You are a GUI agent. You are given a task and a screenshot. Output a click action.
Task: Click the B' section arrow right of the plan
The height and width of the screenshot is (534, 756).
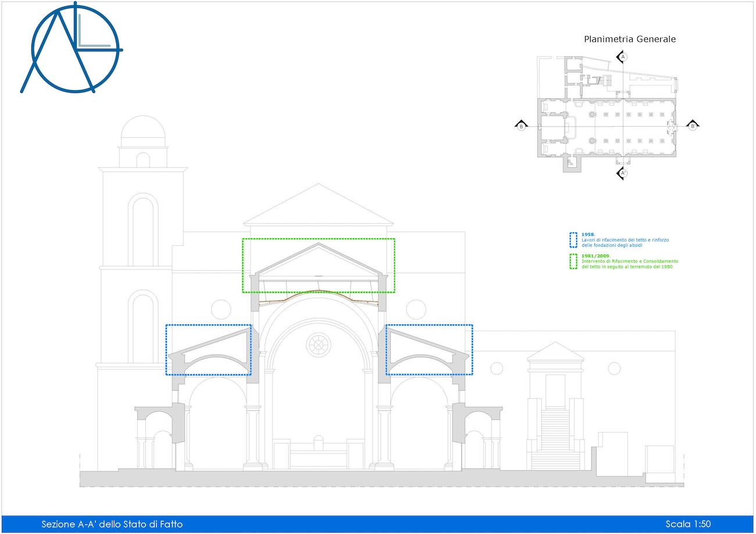693,126
